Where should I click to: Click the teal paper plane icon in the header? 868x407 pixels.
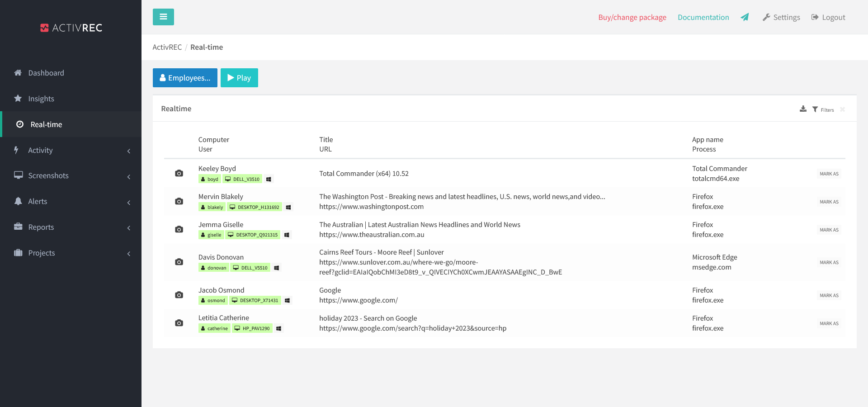pos(745,17)
